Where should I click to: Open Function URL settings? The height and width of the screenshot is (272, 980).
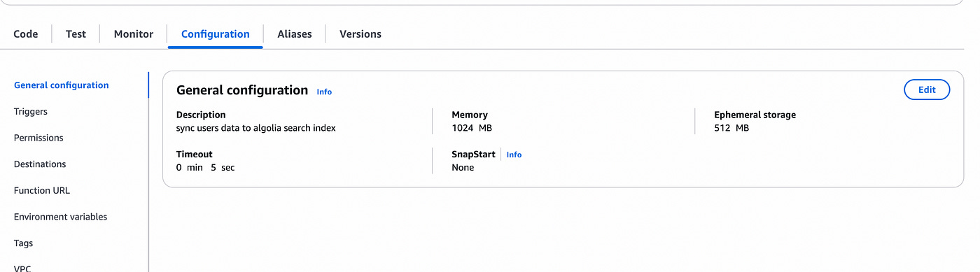pyautogui.click(x=42, y=190)
